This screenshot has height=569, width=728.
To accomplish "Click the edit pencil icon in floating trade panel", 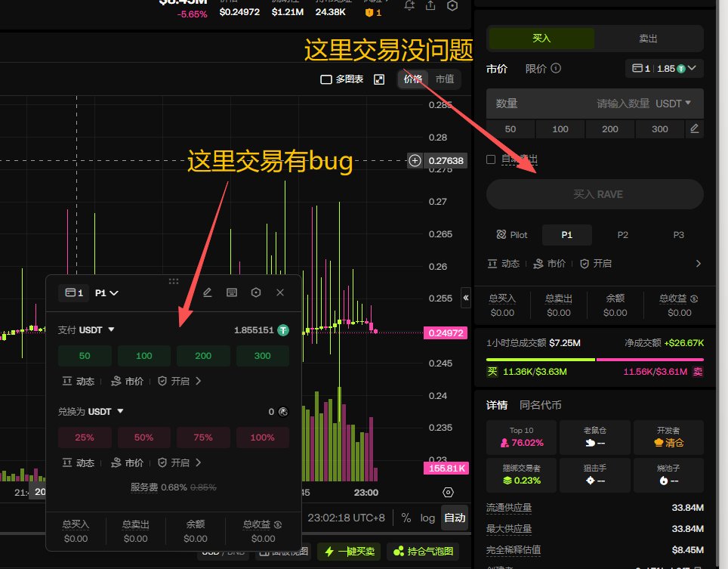I will click(208, 292).
